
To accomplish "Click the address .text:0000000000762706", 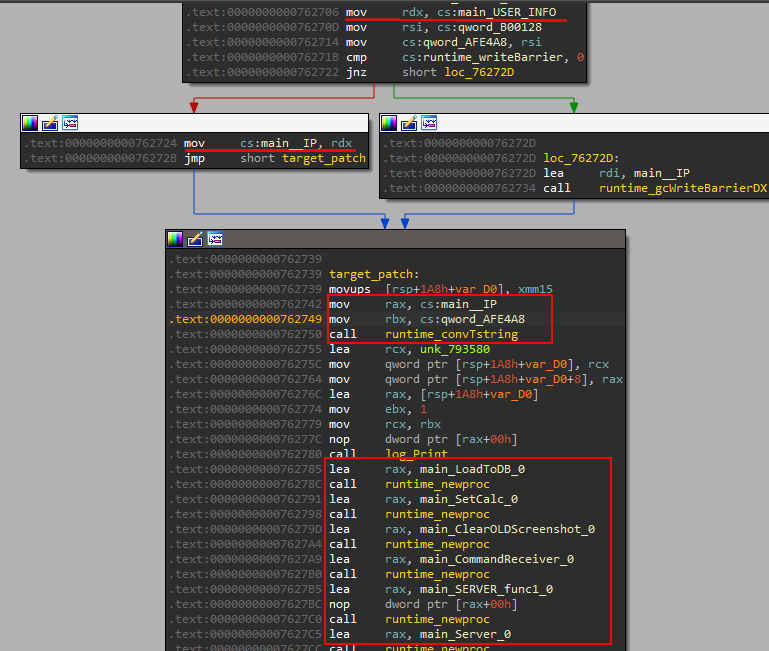I will click(262, 12).
